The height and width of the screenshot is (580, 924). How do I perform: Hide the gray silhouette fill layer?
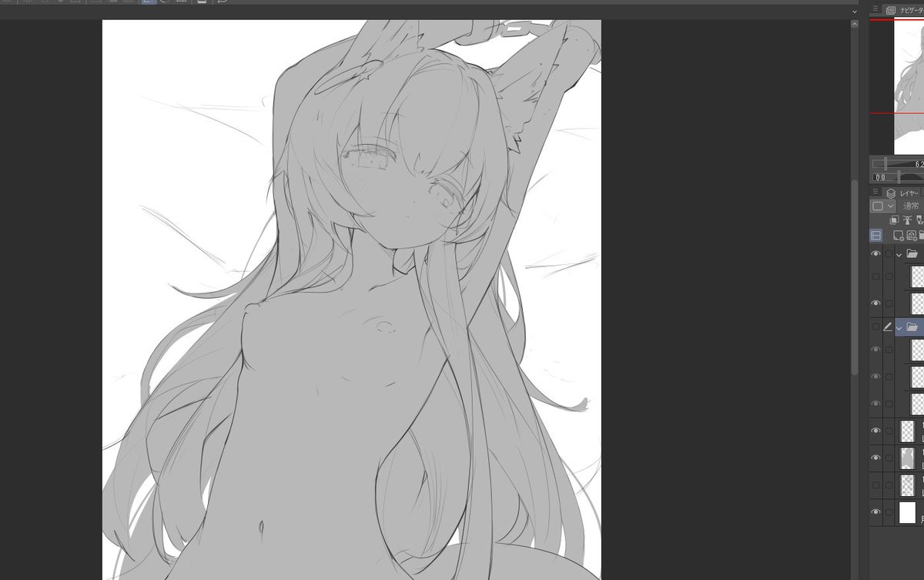875,458
